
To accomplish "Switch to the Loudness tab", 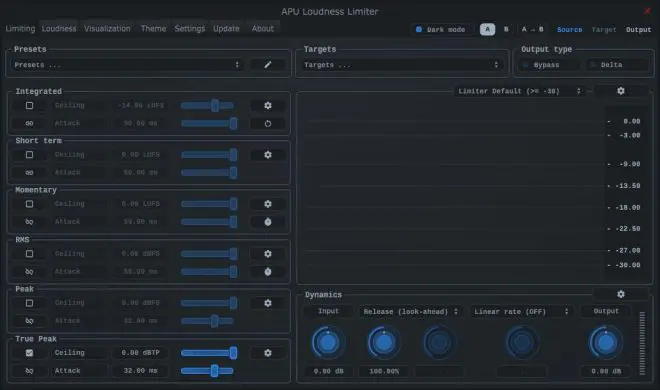I will pos(59,29).
